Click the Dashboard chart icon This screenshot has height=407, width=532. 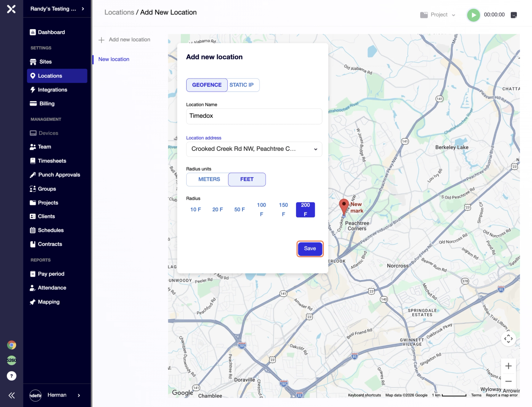[x=33, y=32]
